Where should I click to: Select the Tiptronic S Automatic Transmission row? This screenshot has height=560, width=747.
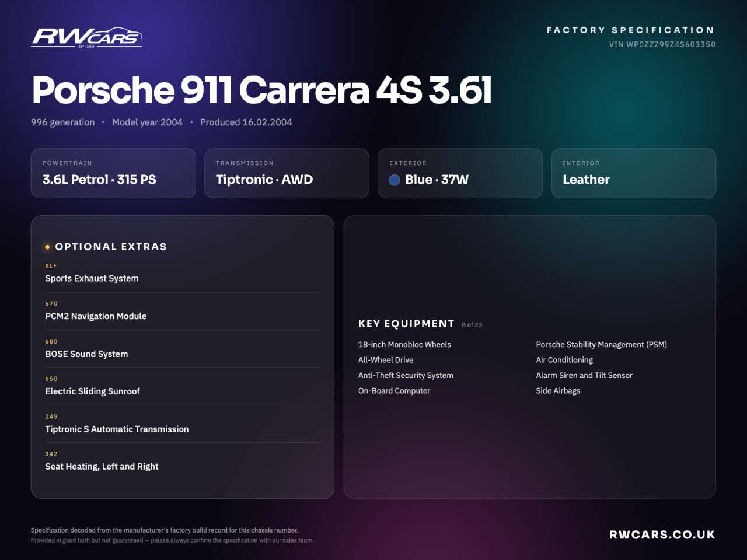click(182, 423)
